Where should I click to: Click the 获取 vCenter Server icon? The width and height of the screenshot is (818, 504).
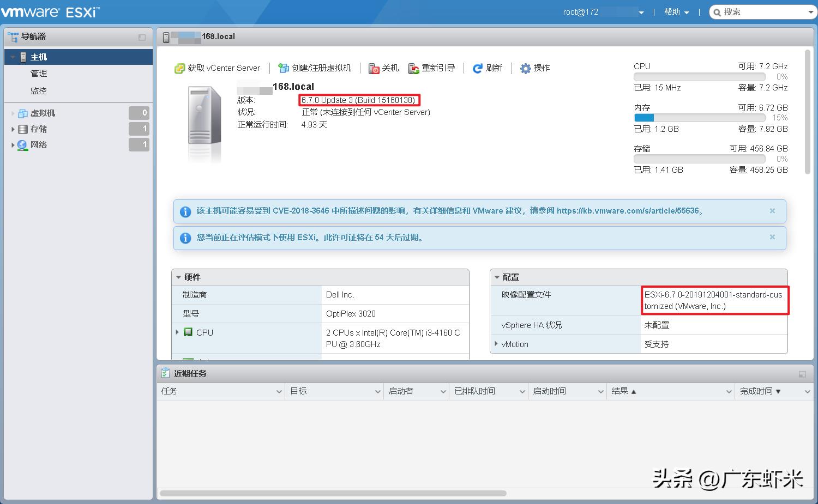coord(179,68)
